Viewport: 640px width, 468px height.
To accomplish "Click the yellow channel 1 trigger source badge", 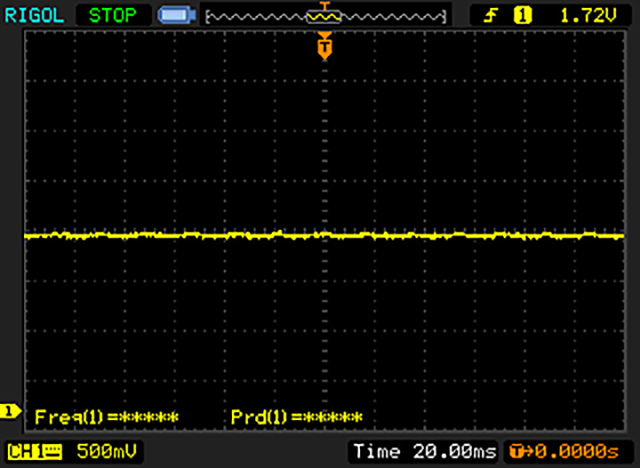I will point(522,16).
